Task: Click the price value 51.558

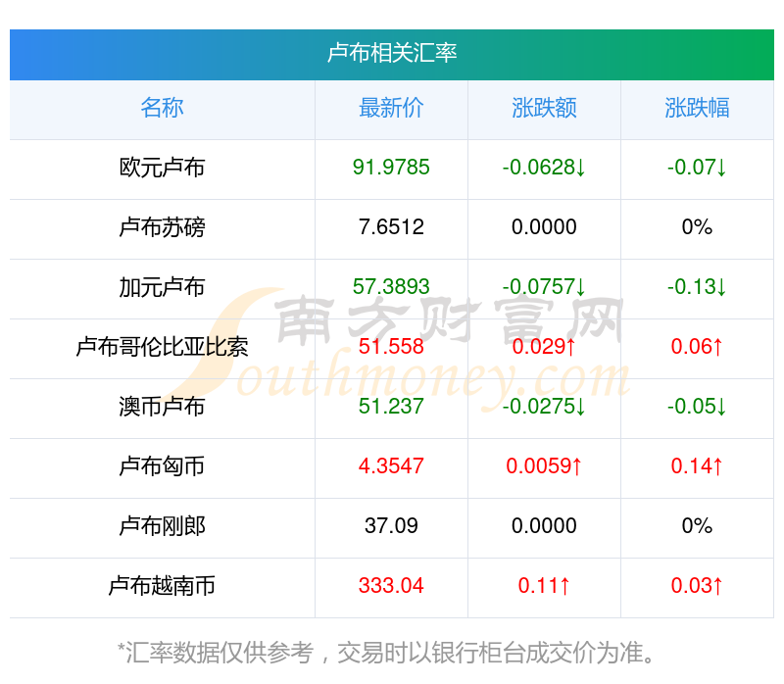Action: (x=391, y=347)
